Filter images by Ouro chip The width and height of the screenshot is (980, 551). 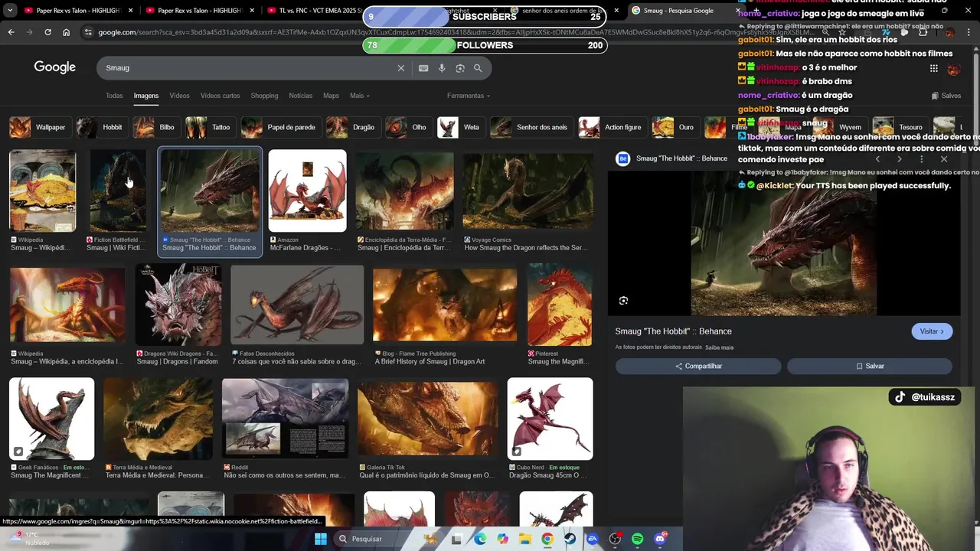[675, 127]
